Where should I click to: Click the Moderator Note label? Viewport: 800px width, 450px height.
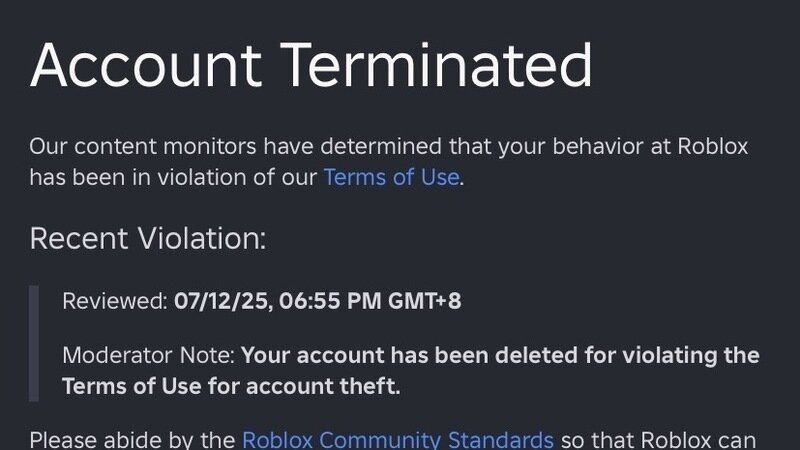click(148, 356)
